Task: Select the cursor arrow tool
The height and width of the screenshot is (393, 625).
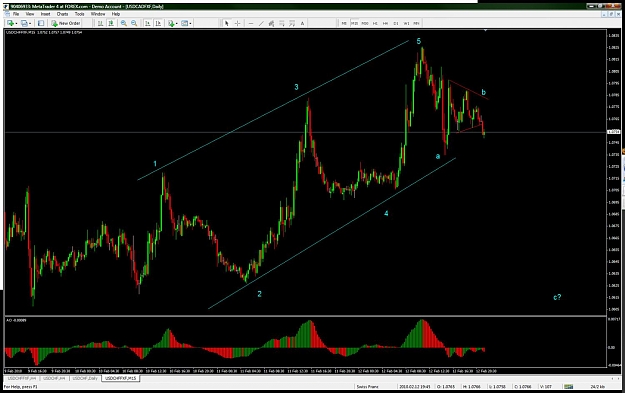Action: [226, 24]
